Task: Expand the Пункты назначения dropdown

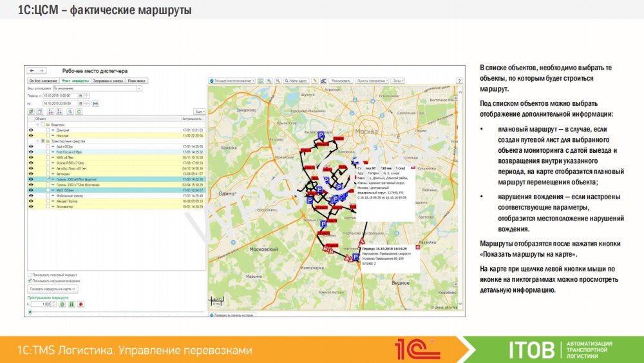Action: 372,81
